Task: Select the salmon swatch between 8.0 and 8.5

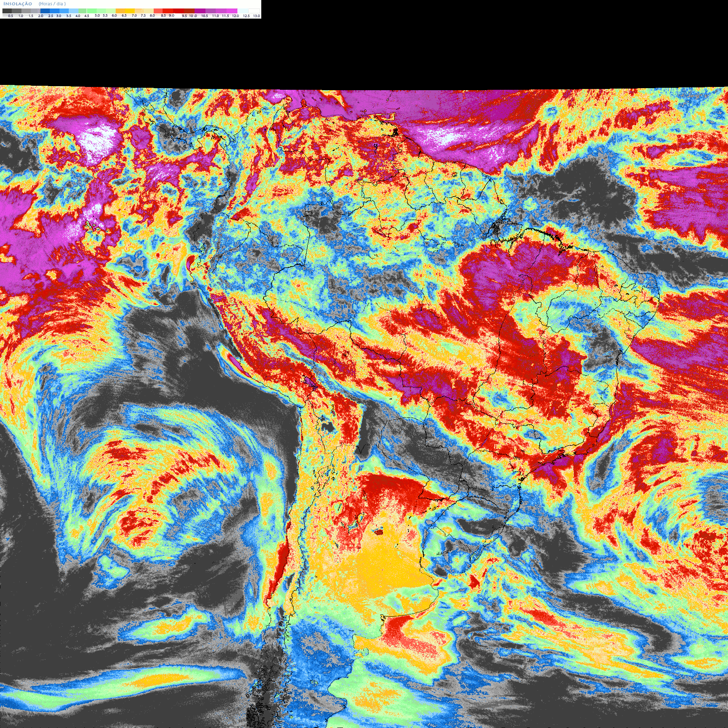Action: coord(158,11)
